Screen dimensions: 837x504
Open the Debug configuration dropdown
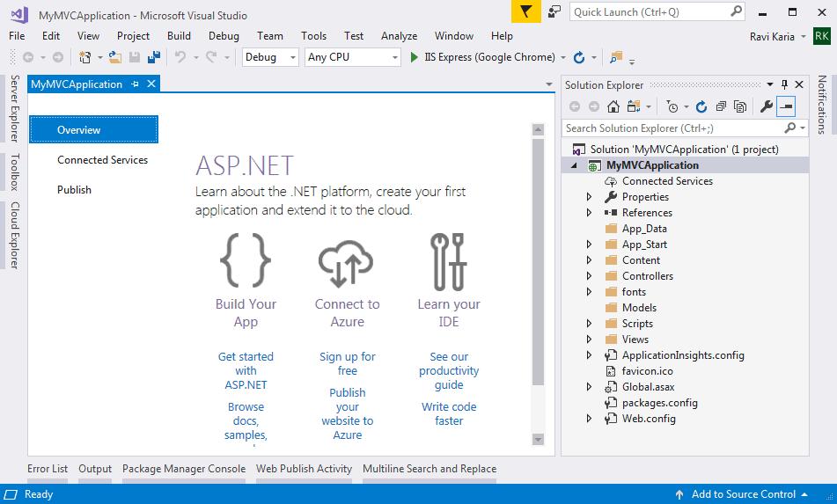270,57
